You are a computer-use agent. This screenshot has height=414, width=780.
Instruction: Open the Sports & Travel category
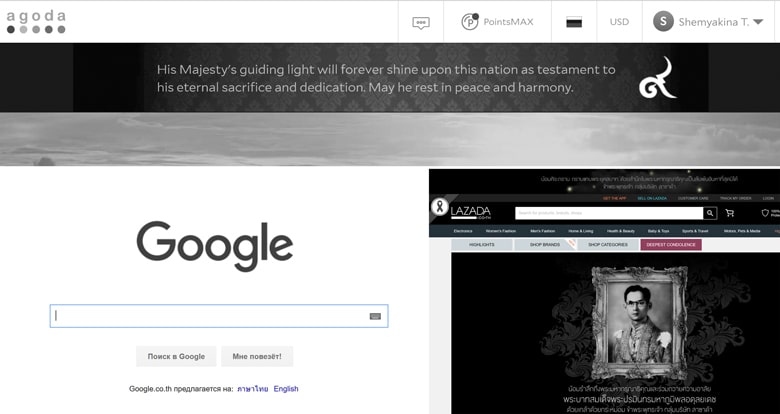coord(695,231)
